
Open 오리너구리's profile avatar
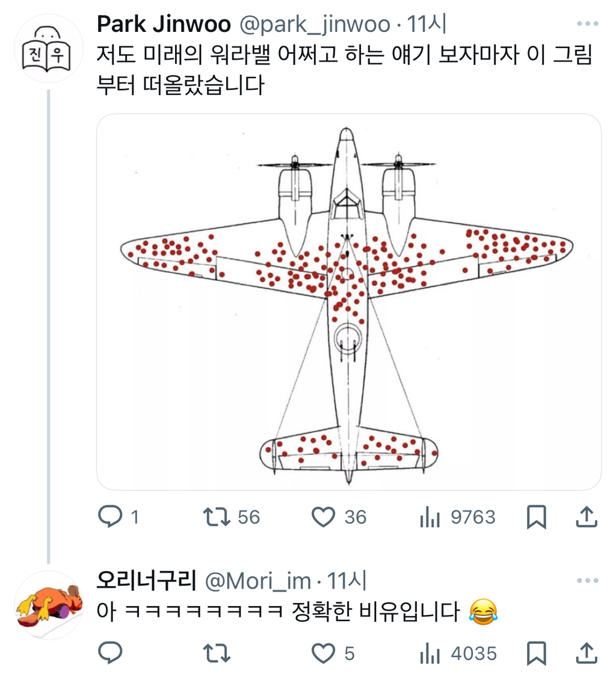click(48, 605)
